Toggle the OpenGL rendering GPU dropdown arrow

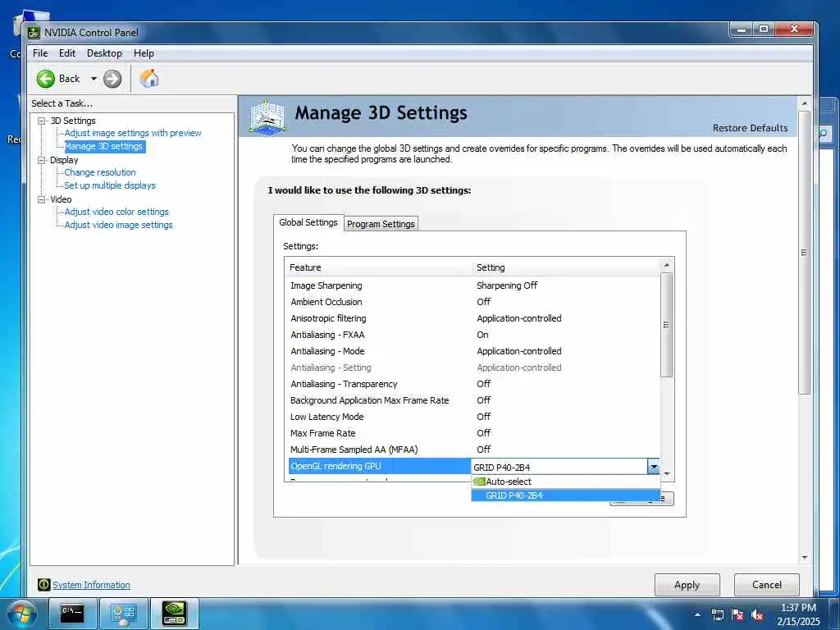click(654, 467)
